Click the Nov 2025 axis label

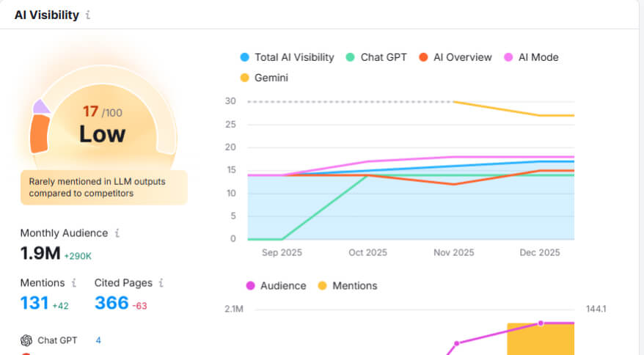454,252
